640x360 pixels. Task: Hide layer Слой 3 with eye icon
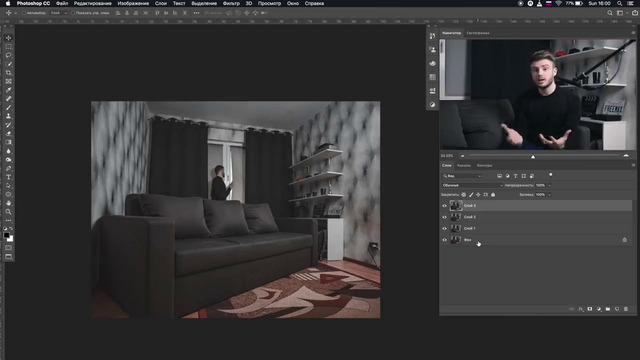(444, 206)
